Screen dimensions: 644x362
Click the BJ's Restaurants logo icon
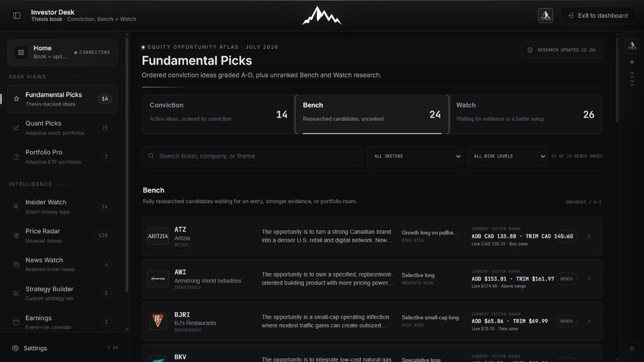click(157, 321)
